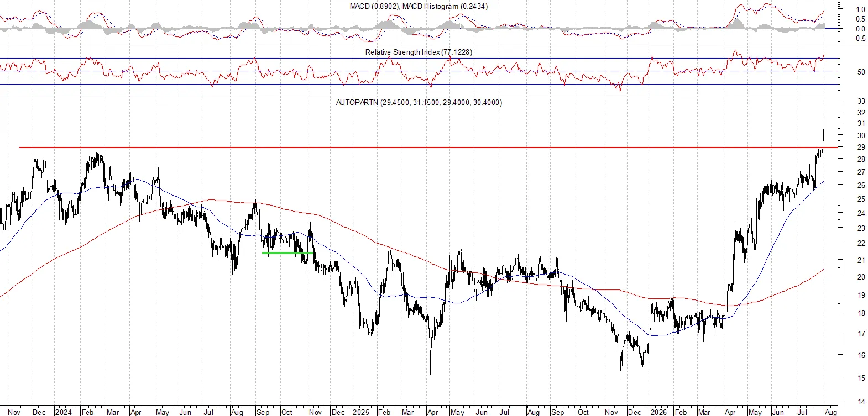Select the 30 price axis label
Viewport: 868px width, 416px height.
861,136
